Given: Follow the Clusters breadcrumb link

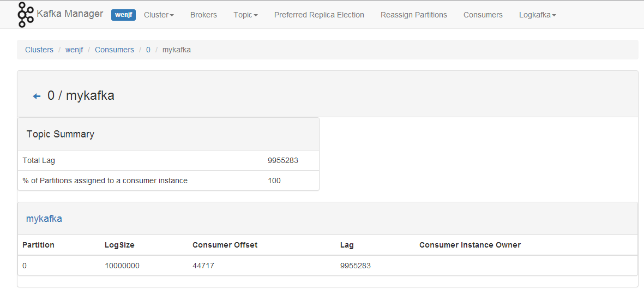Looking at the screenshot, I should [39, 50].
